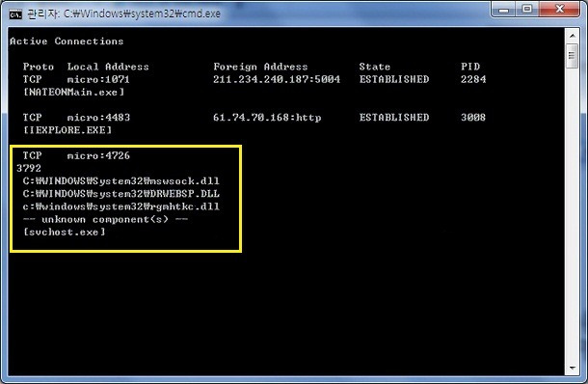
Task: Click the 'unknown component(s)' line
Action: (x=105, y=219)
